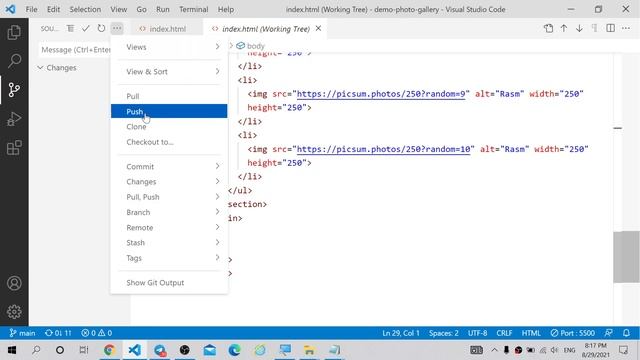Click the main branch indicator in status bar
The width and height of the screenshot is (640, 360).
point(22,333)
